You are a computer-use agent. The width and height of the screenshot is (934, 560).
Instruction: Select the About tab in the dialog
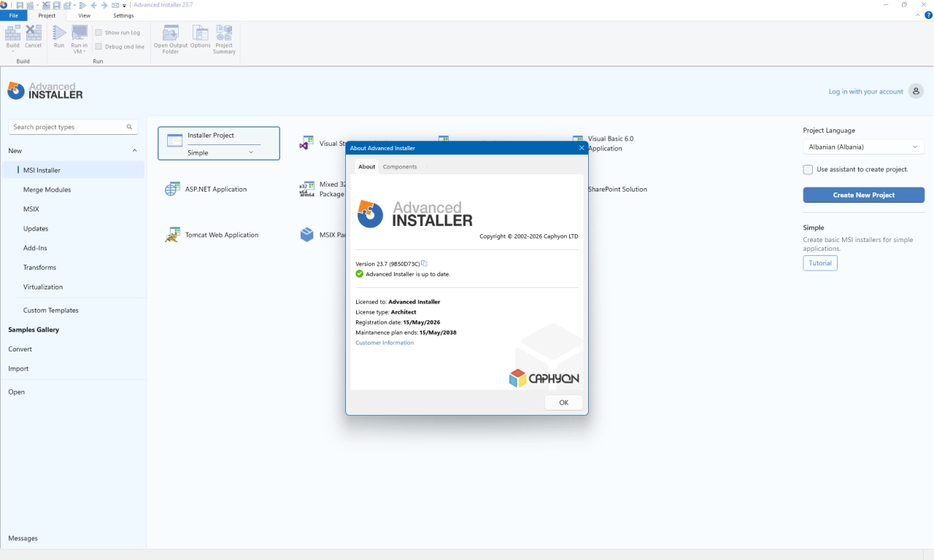[x=367, y=166]
